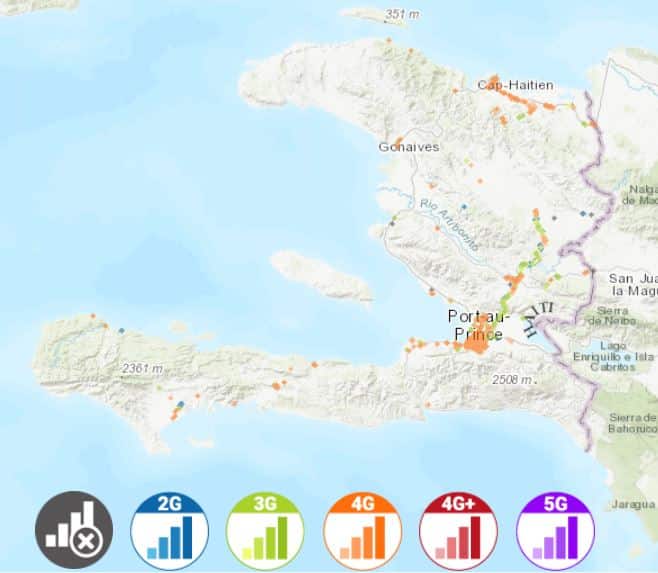
Task: Toggle the green 3G coverage layer icon
Action: coord(266,531)
